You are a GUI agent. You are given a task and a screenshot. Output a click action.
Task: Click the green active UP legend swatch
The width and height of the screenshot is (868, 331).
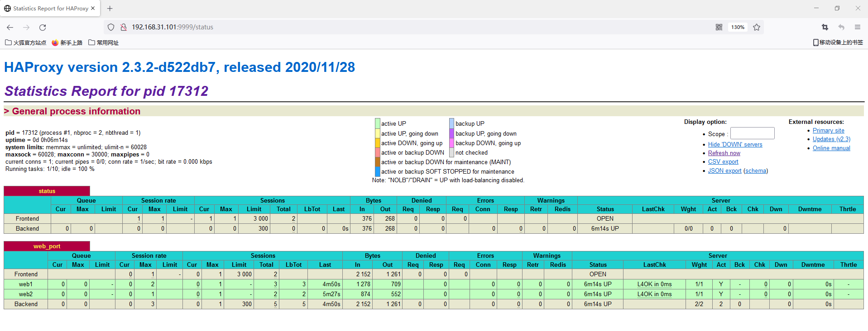click(377, 123)
